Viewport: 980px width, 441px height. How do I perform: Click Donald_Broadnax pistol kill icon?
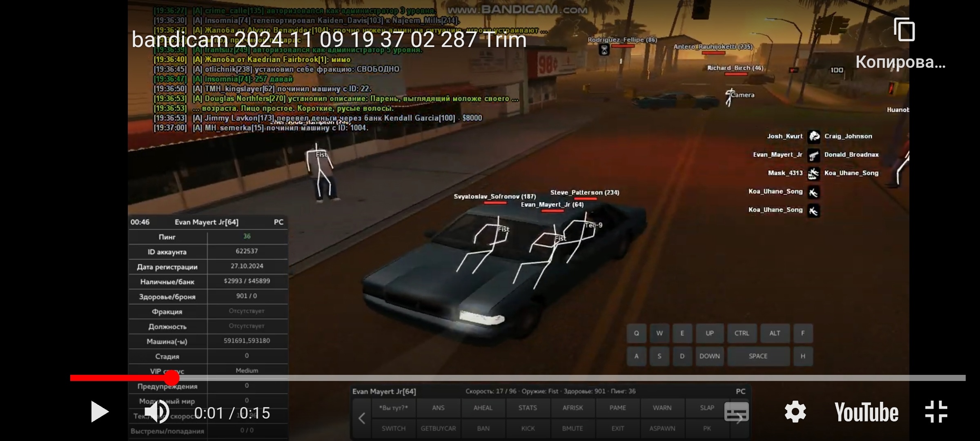click(813, 155)
